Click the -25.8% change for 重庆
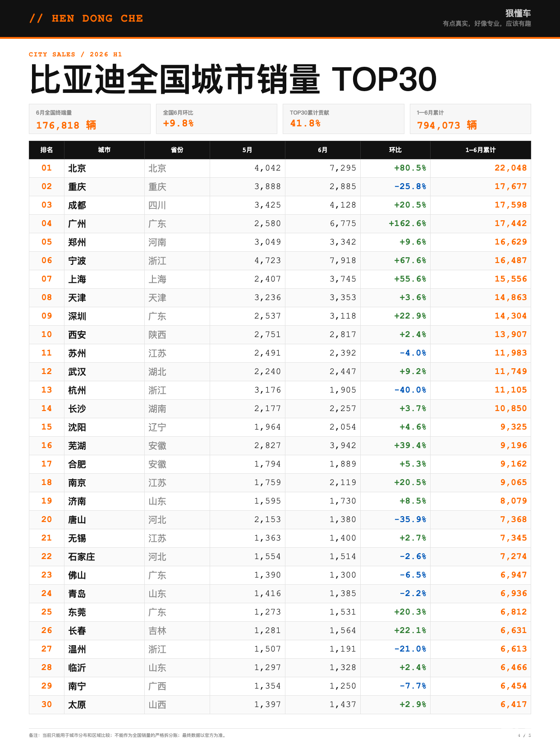The image size is (560, 749). 410,186
